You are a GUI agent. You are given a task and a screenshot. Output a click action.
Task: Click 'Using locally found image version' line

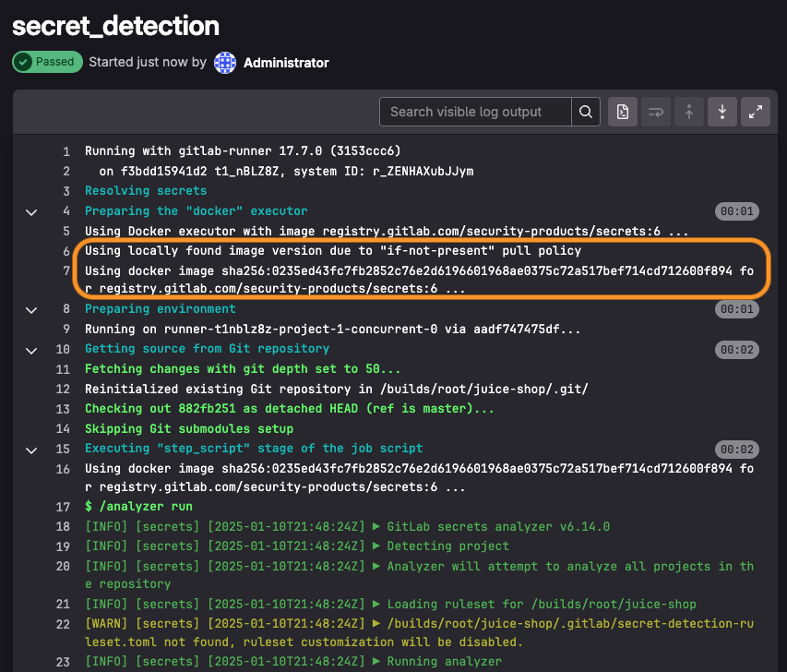333,251
